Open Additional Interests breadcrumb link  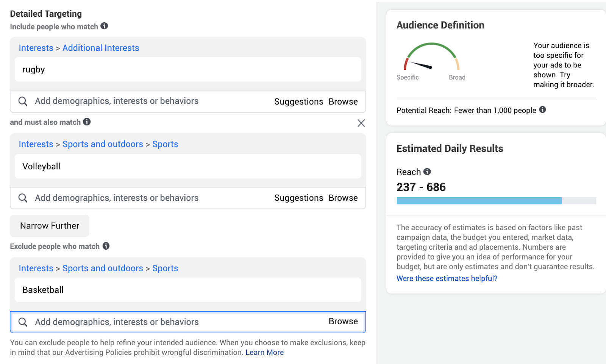click(101, 48)
